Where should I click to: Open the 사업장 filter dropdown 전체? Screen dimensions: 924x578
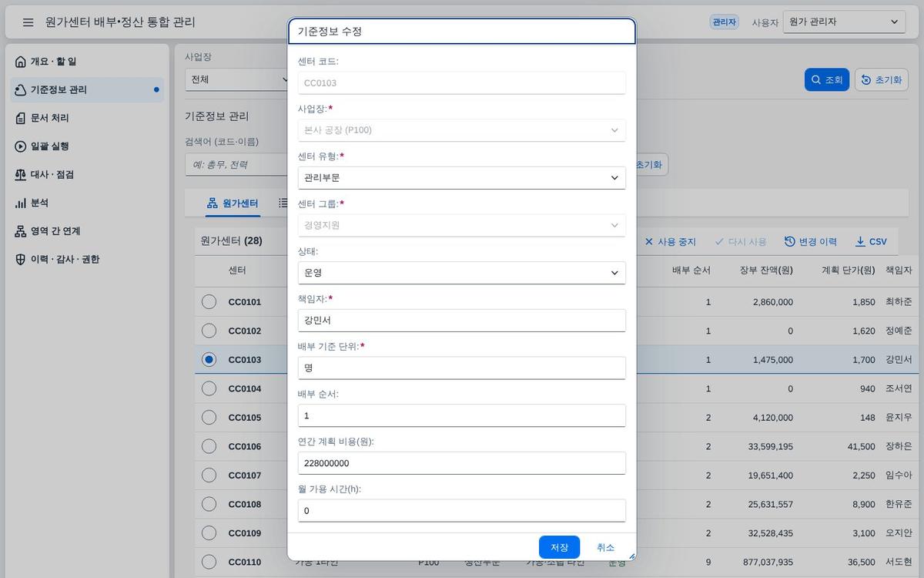point(237,79)
